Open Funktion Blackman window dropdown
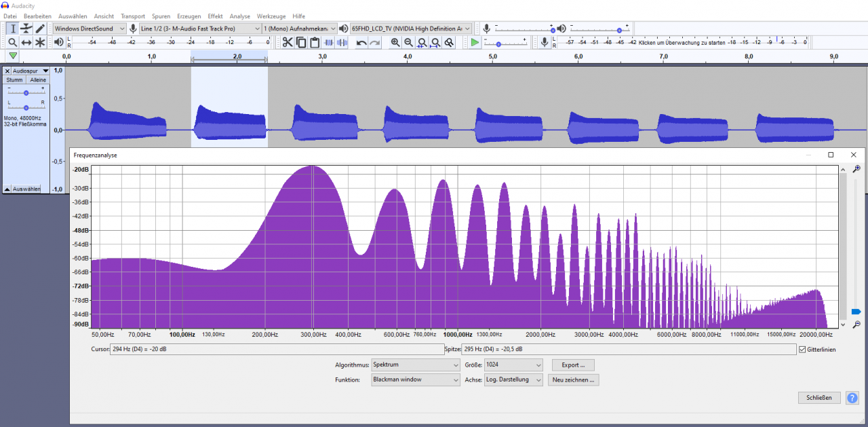 (x=415, y=379)
